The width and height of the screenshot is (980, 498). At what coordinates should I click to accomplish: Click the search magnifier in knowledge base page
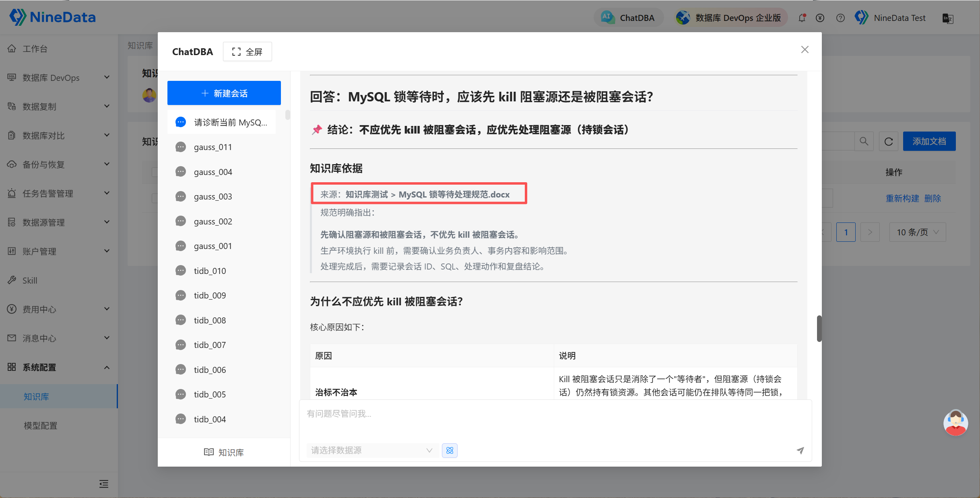[x=864, y=141]
